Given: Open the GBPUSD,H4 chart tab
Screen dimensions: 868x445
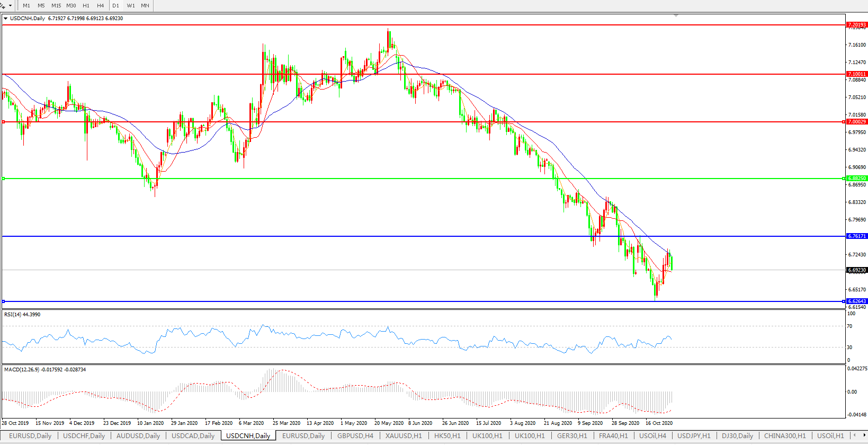Looking at the screenshot, I should click(355, 436).
